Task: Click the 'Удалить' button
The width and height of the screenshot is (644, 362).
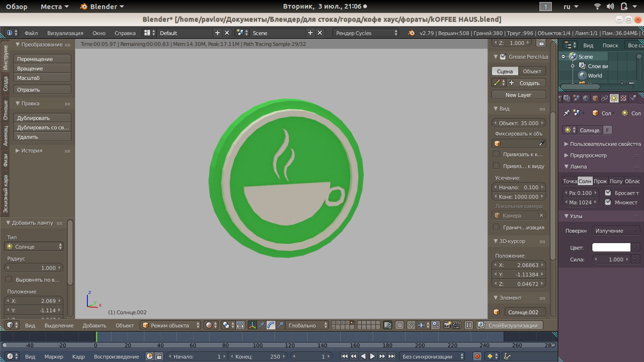Action: pyautogui.click(x=42, y=137)
